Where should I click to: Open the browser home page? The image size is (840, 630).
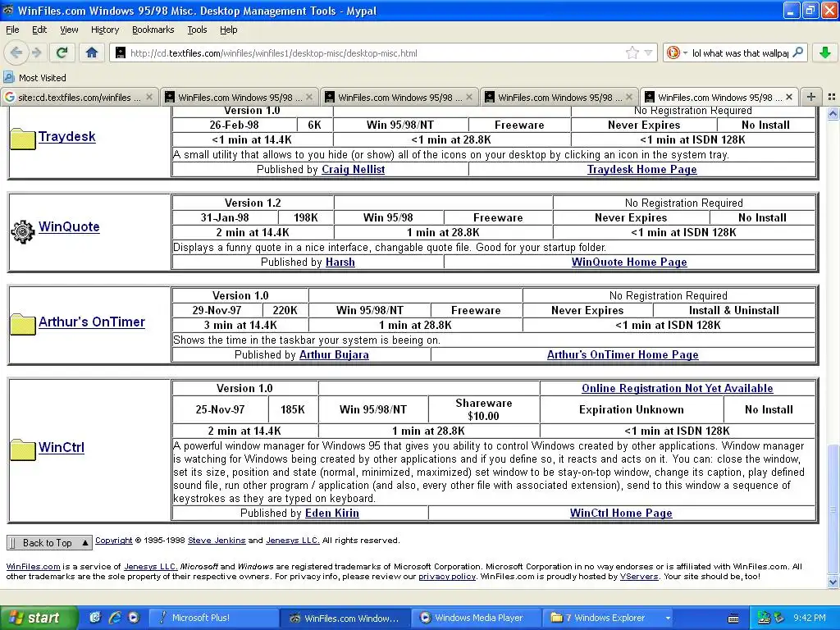[x=92, y=52]
